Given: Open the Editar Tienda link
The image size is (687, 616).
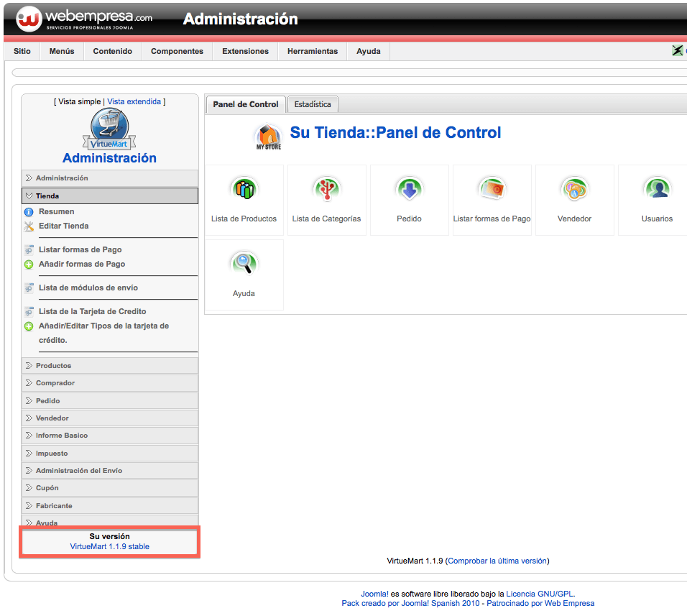Looking at the screenshot, I should (x=63, y=226).
